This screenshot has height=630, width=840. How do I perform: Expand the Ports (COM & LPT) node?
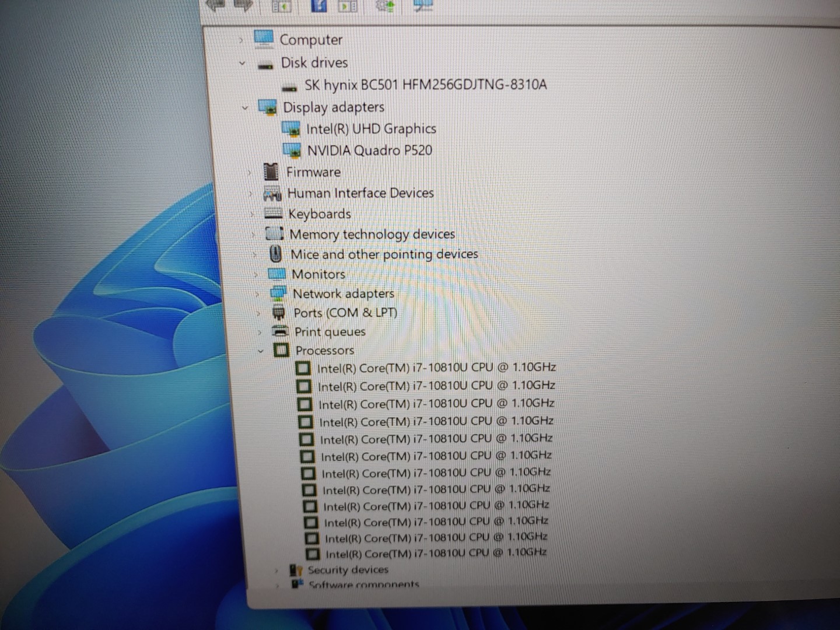258,313
